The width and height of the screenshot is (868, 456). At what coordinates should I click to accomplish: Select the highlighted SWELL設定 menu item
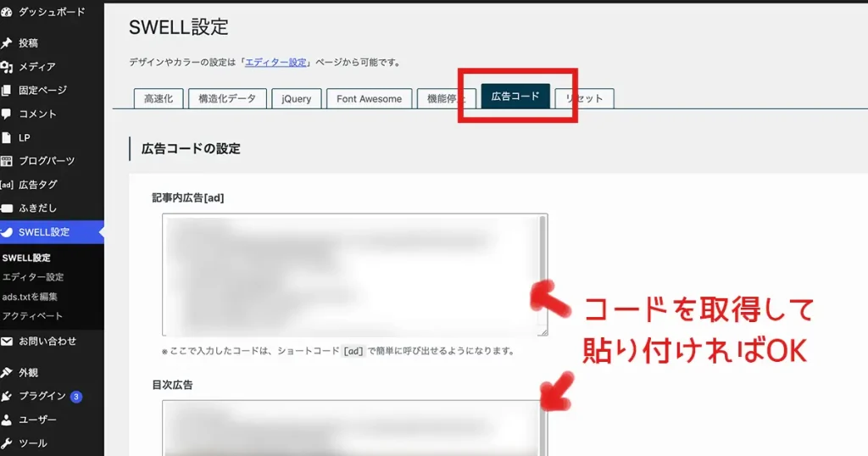click(52, 232)
